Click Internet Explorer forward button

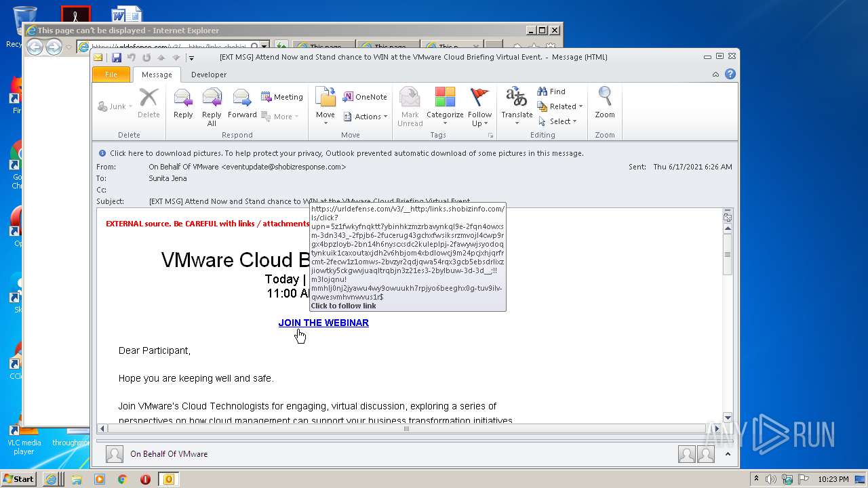pos(54,47)
